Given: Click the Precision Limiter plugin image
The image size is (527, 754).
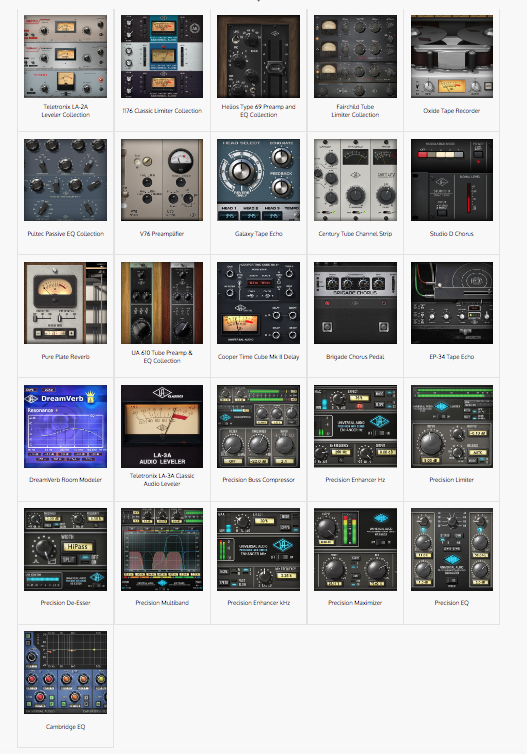Looking at the screenshot, I should point(452,426).
